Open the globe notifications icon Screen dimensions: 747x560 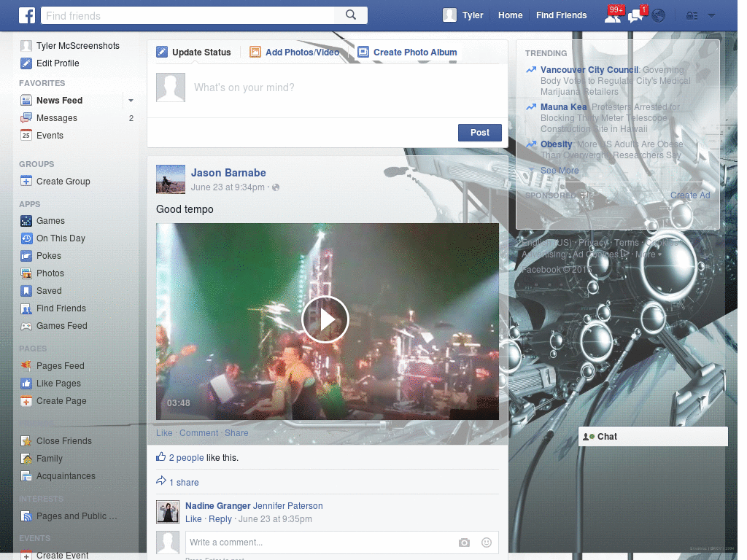click(659, 16)
